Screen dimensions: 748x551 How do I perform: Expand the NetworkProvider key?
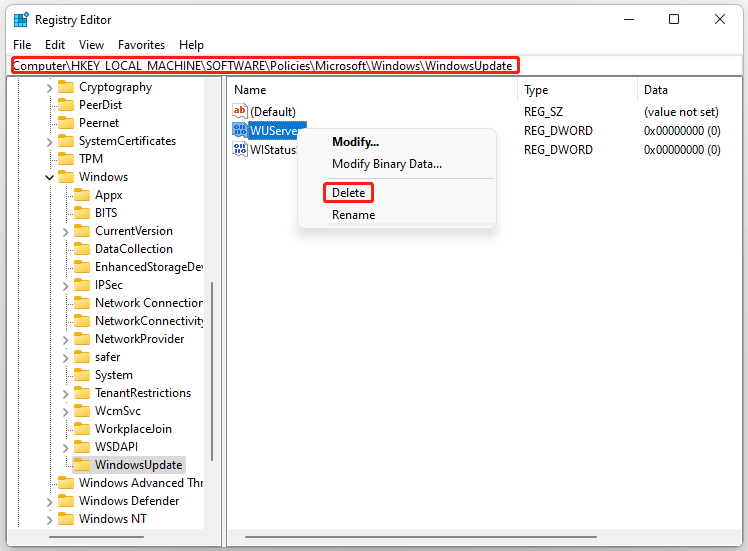pos(66,340)
